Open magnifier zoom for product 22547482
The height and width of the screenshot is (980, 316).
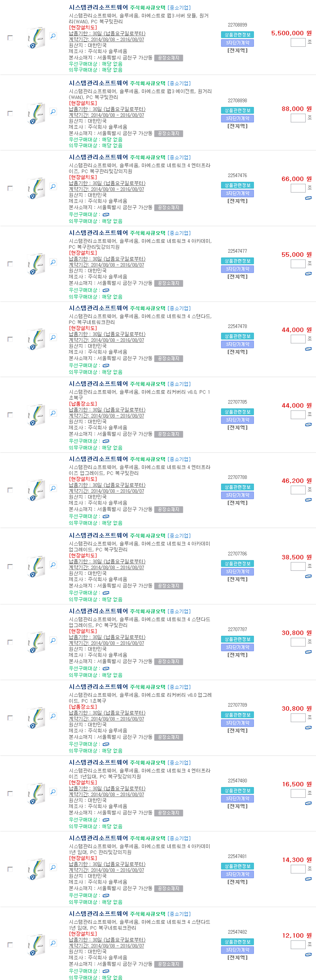tap(53, 943)
